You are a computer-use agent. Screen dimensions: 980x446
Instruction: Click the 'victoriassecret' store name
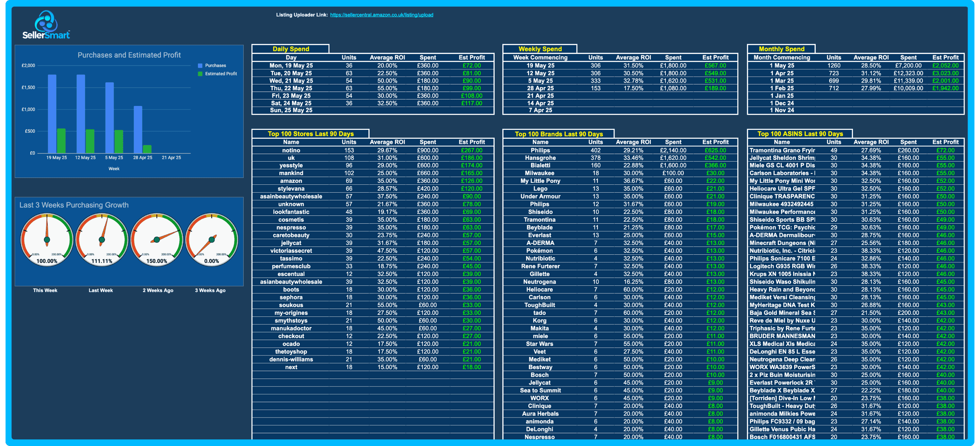(x=291, y=250)
